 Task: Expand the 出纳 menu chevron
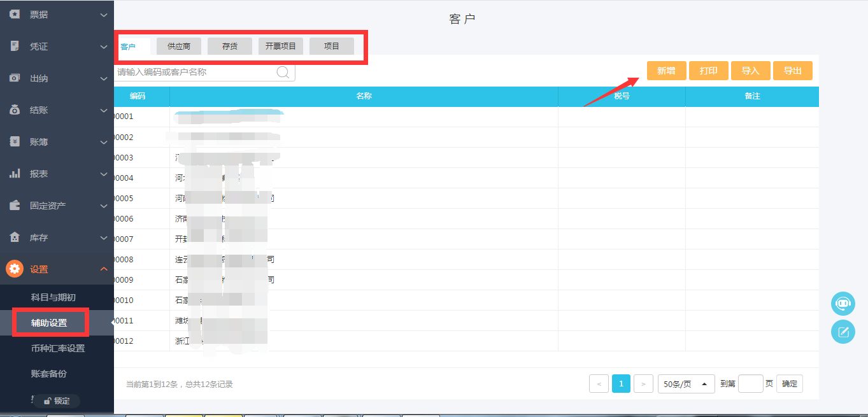(x=104, y=78)
